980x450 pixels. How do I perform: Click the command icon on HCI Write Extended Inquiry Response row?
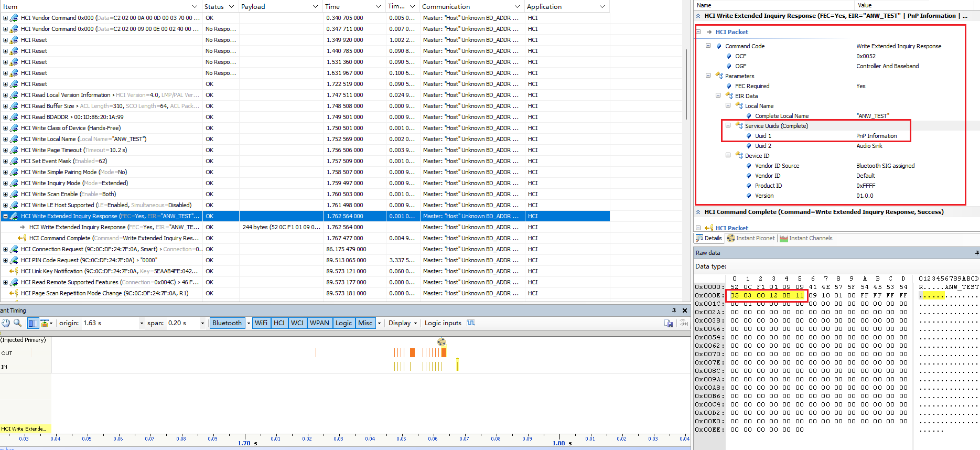pos(14,216)
